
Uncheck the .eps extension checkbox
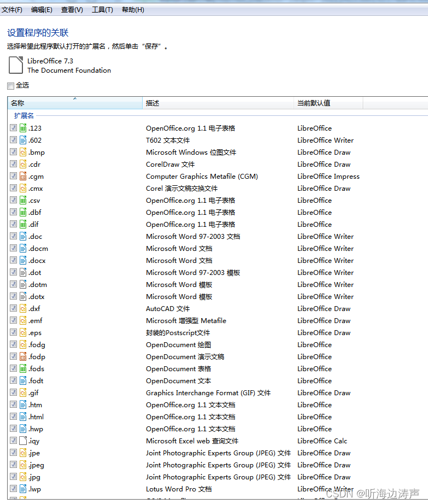tap(13, 332)
